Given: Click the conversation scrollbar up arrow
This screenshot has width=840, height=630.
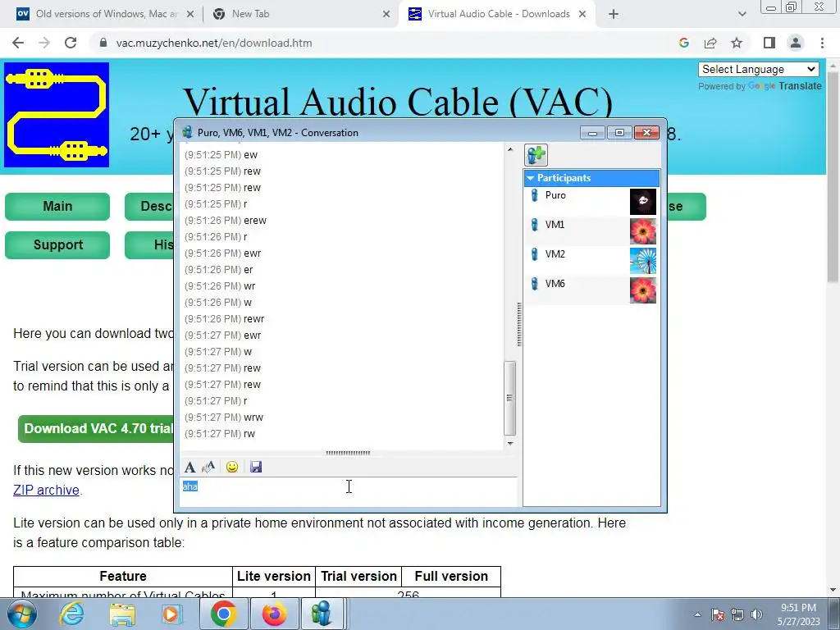Looking at the screenshot, I should tap(510, 149).
